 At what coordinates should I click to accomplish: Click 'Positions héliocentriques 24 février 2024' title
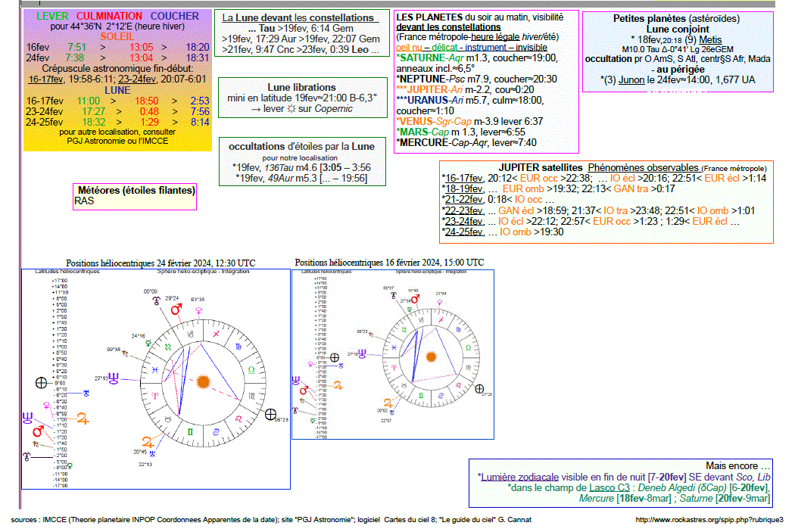point(161,263)
